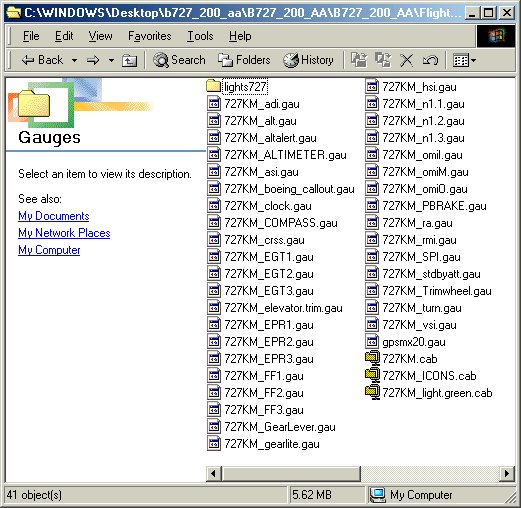This screenshot has height=508, width=521.
Task: Open the Favorites menu
Action: point(150,36)
